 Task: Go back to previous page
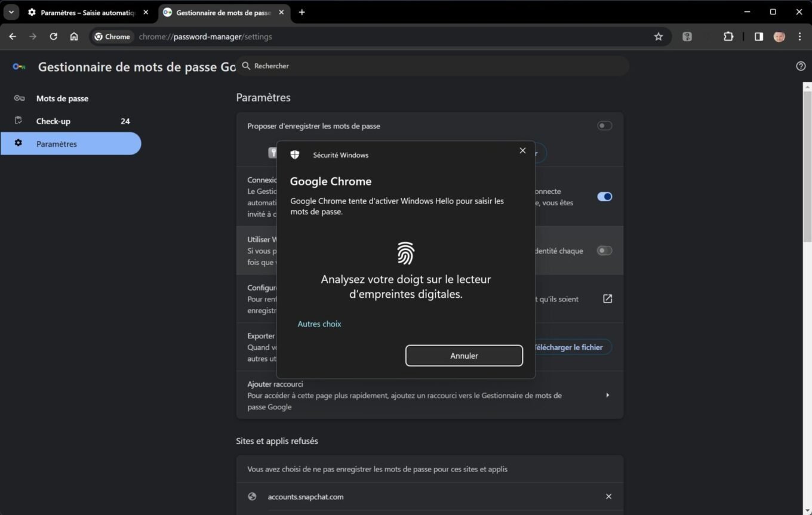pyautogui.click(x=13, y=36)
